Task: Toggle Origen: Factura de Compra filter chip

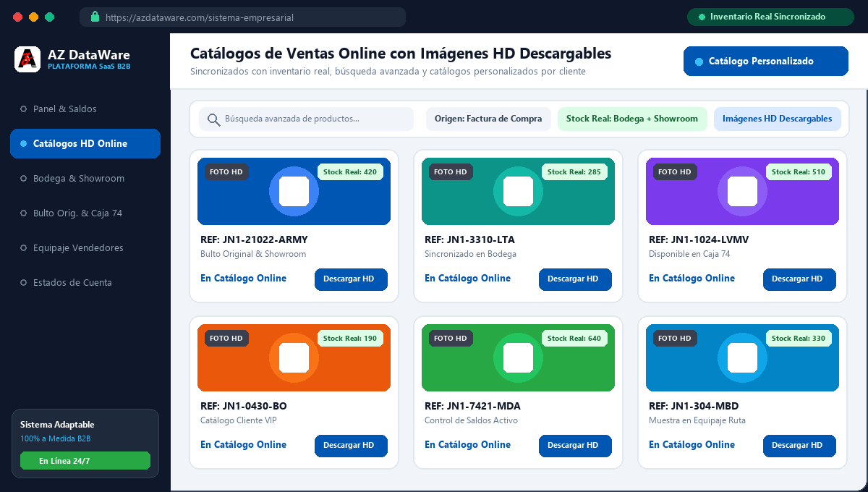Action: click(x=488, y=119)
